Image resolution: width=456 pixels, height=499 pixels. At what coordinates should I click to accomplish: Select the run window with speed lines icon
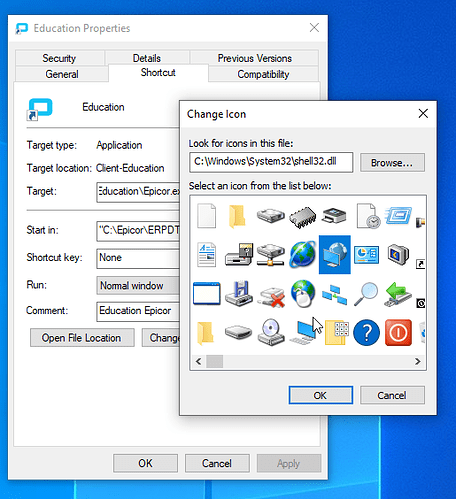point(398,216)
